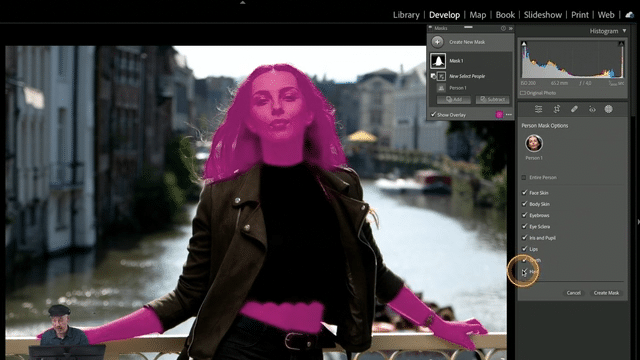The height and width of the screenshot is (360, 640).
Task: Click the plus icon to create new mask
Action: [x=437, y=42]
